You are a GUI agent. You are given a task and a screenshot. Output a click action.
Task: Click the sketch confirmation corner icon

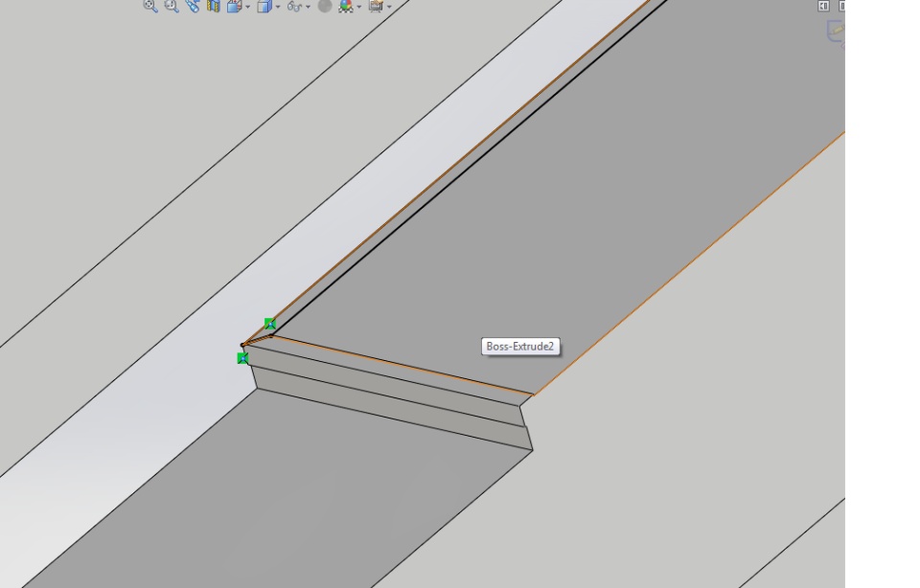point(836,33)
